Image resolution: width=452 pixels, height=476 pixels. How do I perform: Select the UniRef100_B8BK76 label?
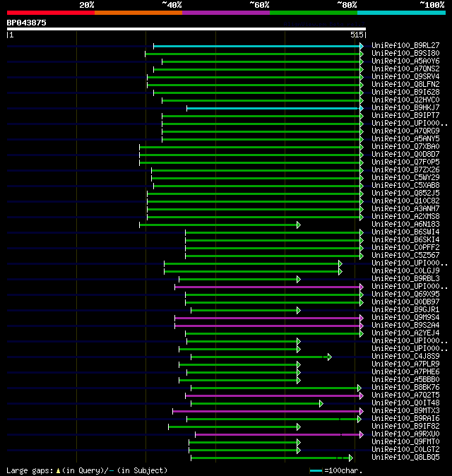click(x=405, y=388)
